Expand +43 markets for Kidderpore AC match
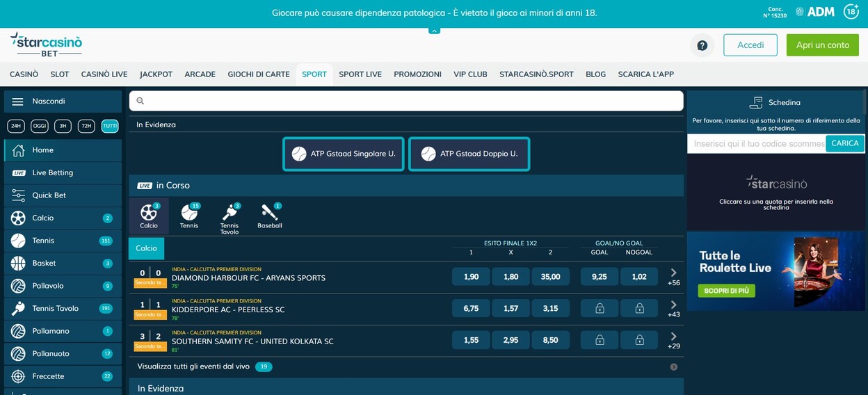The width and height of the screenshot is (868, 395). (x=673, y=309)
